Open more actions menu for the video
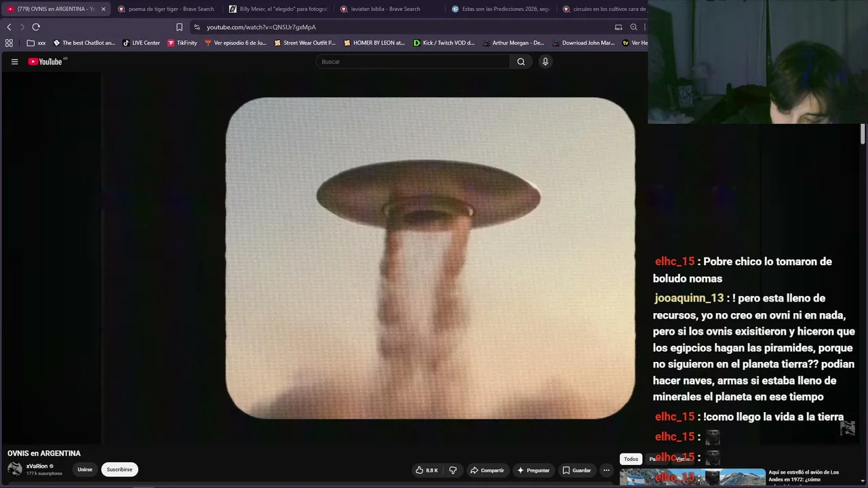The image size is (868, 488). tap(606, 470)
